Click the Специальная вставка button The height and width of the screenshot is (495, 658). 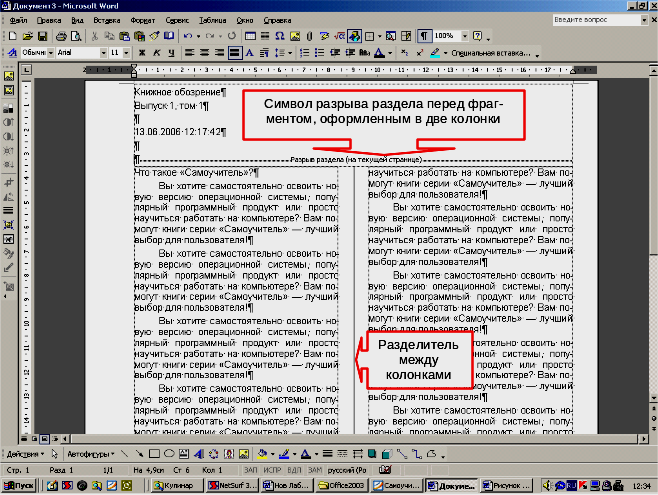491,53
